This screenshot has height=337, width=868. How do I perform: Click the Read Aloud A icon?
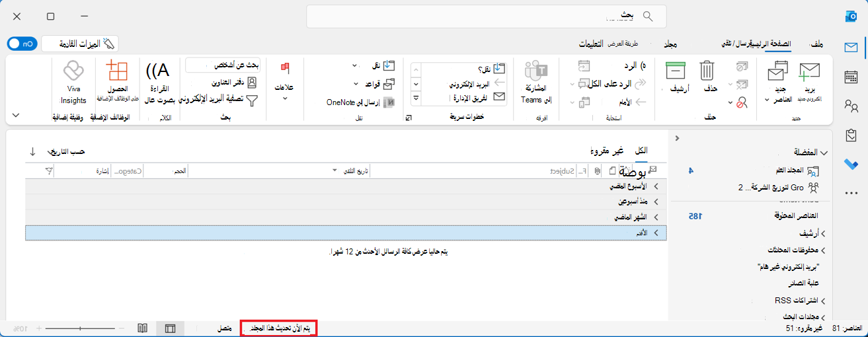[156, 69]
